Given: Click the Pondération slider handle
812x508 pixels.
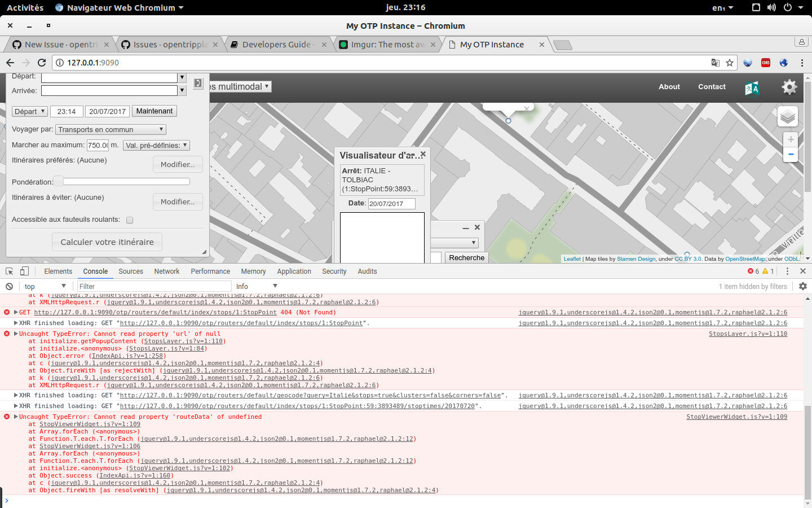Looking at the screenshot, I should click(x=58, y=181).
